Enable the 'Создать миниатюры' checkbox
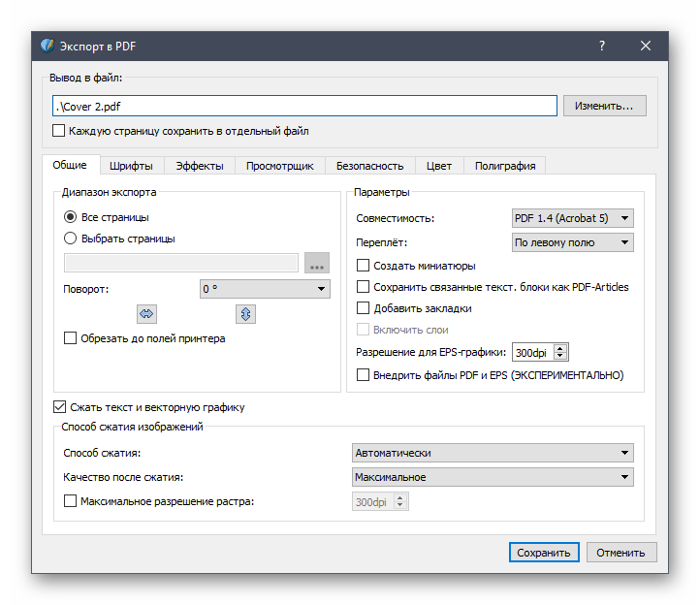The height and width of the screenshot is (605, 700). pos(364,266)
